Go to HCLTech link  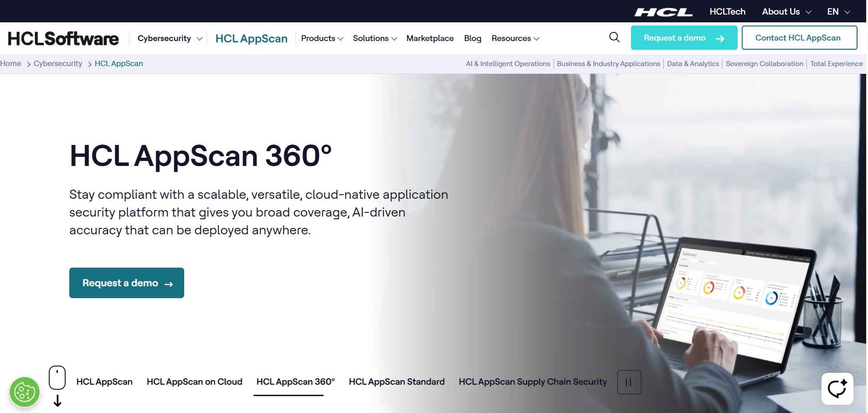(x=727, y=11)
